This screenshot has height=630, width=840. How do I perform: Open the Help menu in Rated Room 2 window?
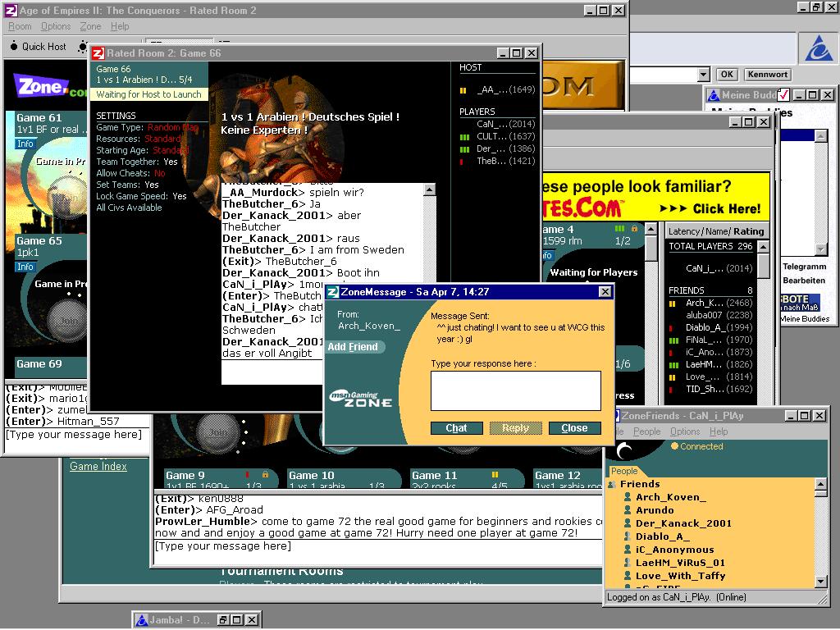click(x=120, y=26)
